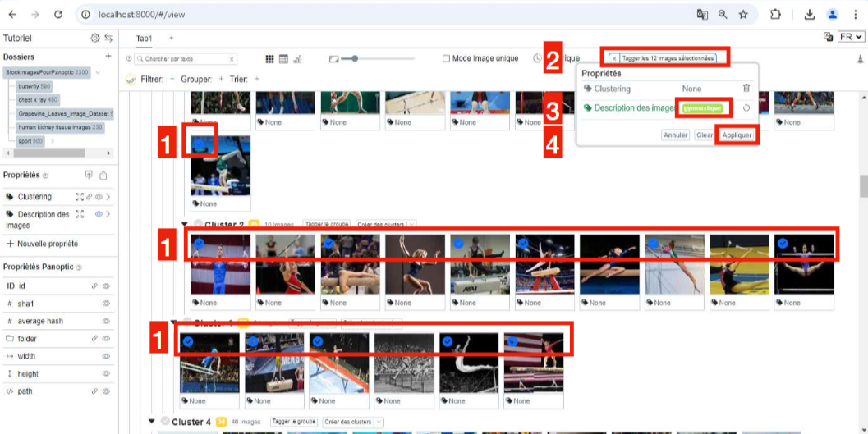Reset the Description des images tag
Screen dimensions: 868x434
pyautogui.click(x=746, y=107)
